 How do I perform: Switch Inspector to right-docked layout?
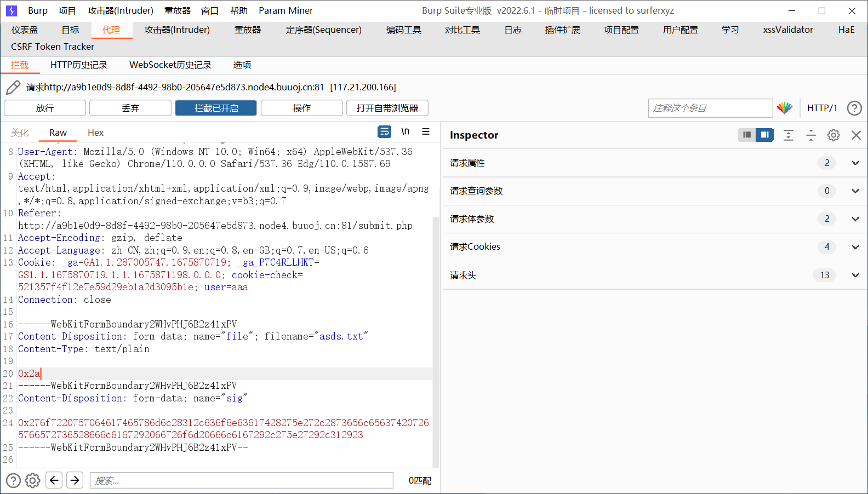[764, 135]
